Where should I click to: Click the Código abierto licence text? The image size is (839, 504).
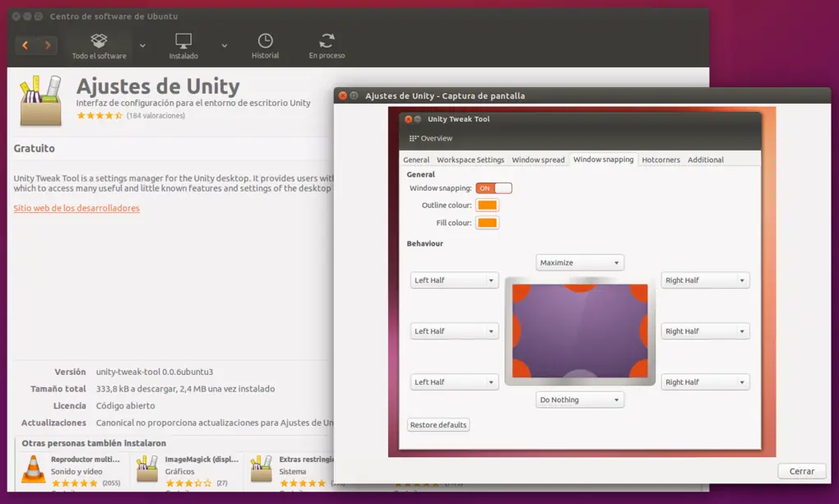click(125, 405)
